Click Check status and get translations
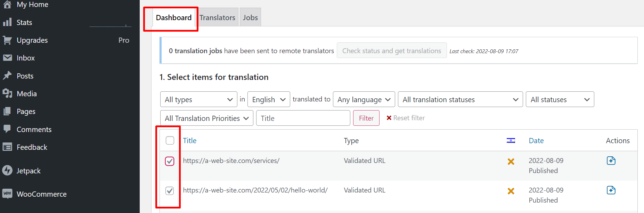 pos(392,51)
